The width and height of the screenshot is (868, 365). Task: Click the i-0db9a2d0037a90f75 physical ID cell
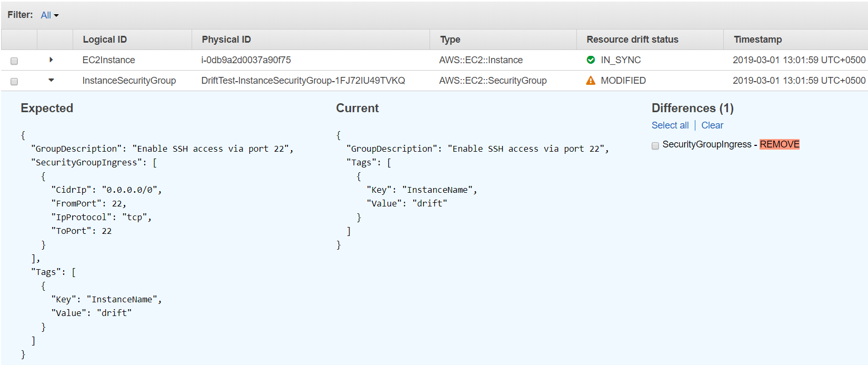[246, 60]
